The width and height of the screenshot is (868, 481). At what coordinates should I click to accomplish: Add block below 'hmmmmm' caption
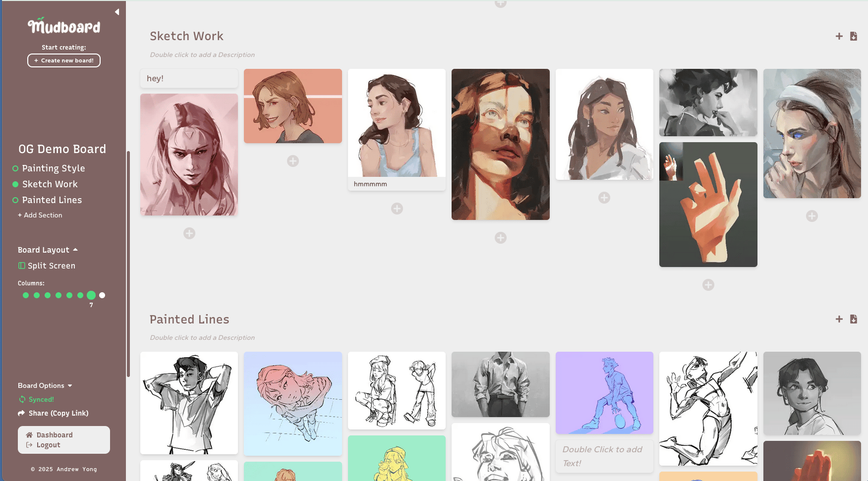397,209
